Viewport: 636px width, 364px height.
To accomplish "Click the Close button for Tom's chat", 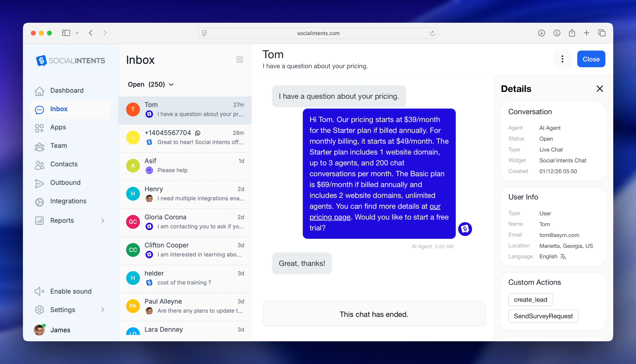I will [x=591, y=59].
